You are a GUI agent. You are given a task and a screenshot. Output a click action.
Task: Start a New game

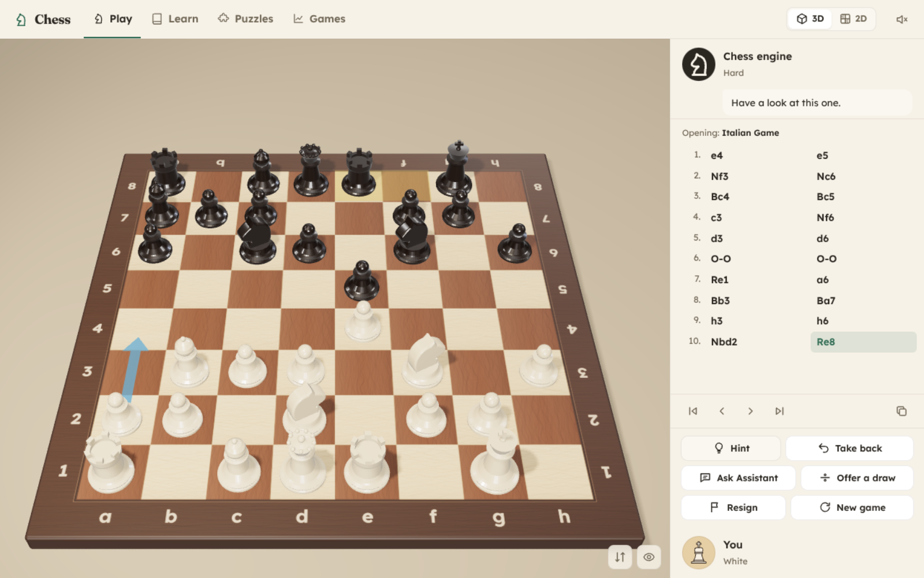(x=852, y=507)
